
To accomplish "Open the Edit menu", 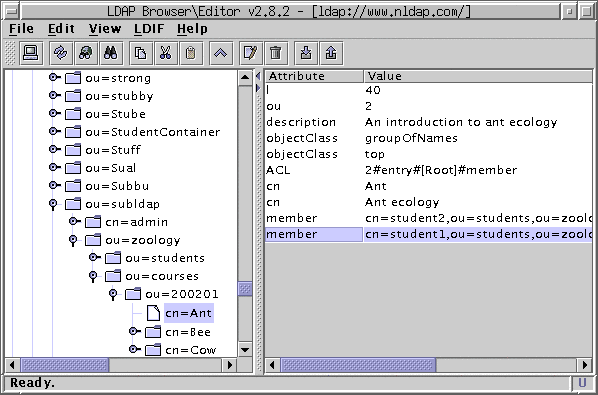I will pos(61,29).
